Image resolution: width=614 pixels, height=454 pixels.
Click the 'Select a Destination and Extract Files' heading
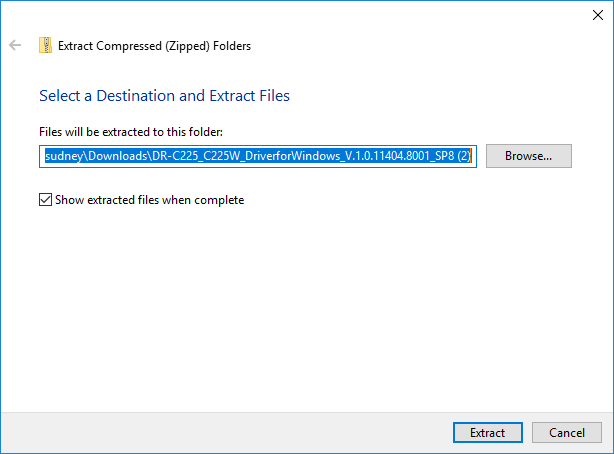tap(164, 96)
